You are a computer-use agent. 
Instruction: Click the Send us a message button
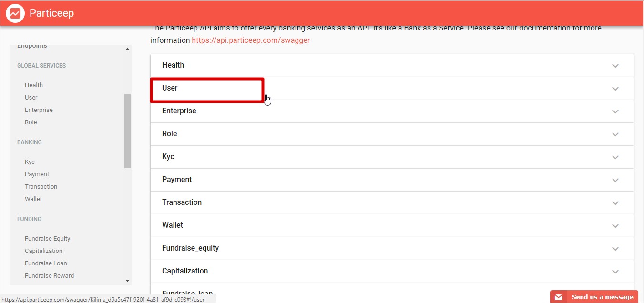tap(594, 297)
